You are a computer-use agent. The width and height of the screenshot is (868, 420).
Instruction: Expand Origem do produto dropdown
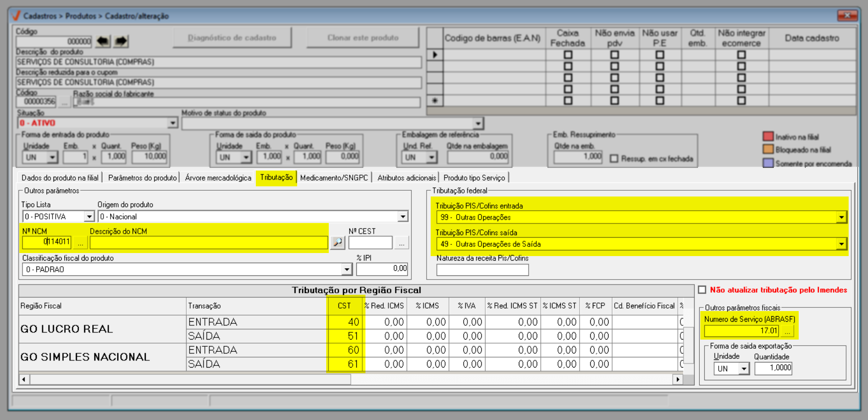[x=403, y=216]
